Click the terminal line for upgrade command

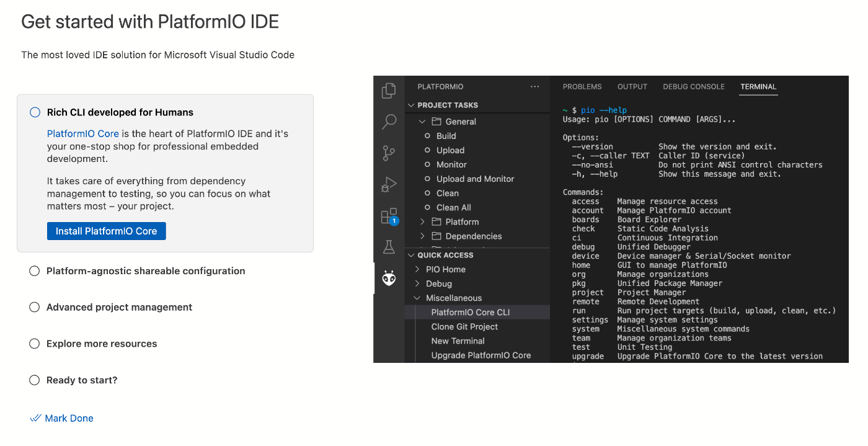(x=697, y=356)
